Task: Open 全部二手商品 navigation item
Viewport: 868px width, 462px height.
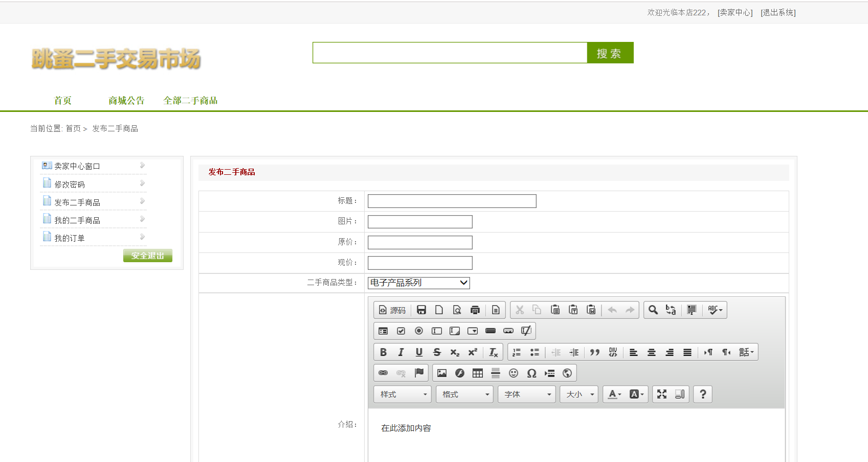Action: [190, 101]
